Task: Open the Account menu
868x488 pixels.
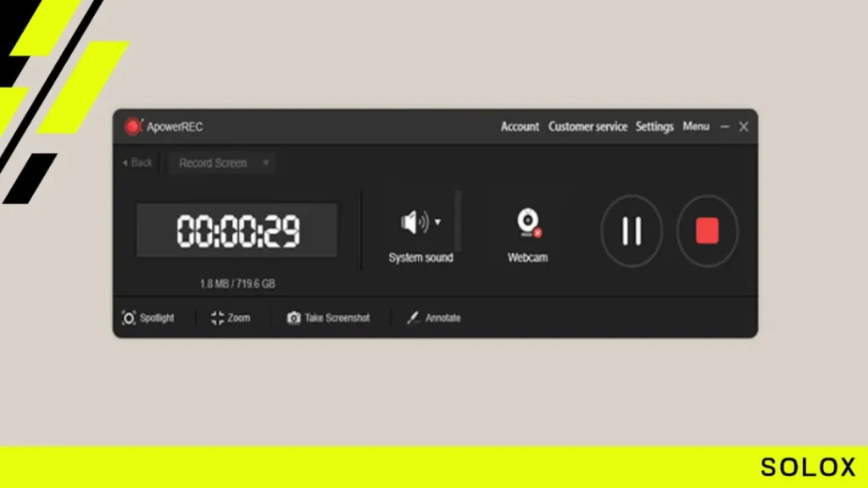Action: pos(520,127)
